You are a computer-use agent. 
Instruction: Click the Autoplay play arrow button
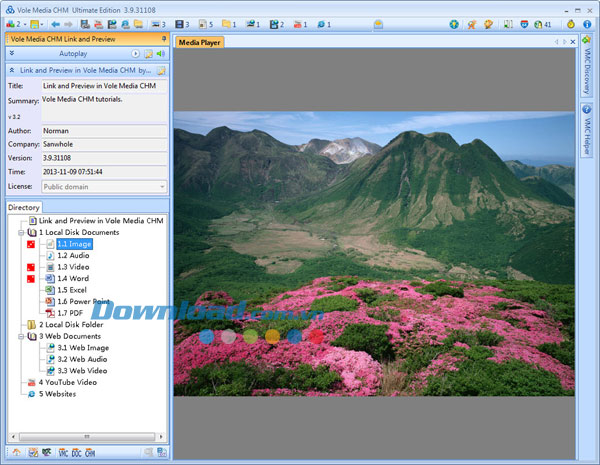click(x=136, y=53)
